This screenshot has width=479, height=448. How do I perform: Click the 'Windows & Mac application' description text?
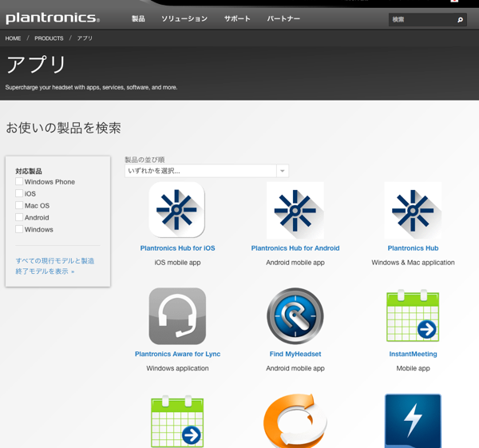413,263
